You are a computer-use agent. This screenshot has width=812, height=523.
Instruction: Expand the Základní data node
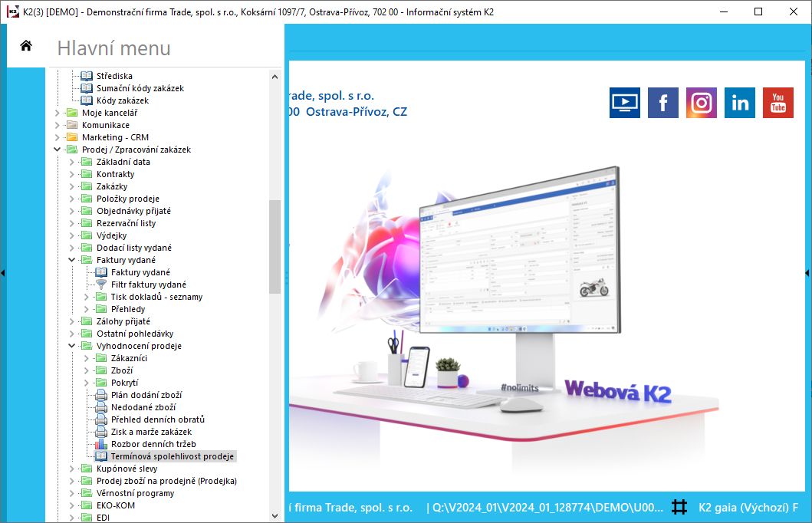point(71,162)
